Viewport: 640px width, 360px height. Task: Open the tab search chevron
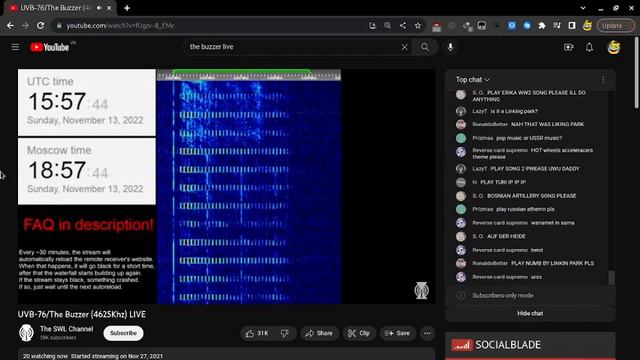[583, 8]
